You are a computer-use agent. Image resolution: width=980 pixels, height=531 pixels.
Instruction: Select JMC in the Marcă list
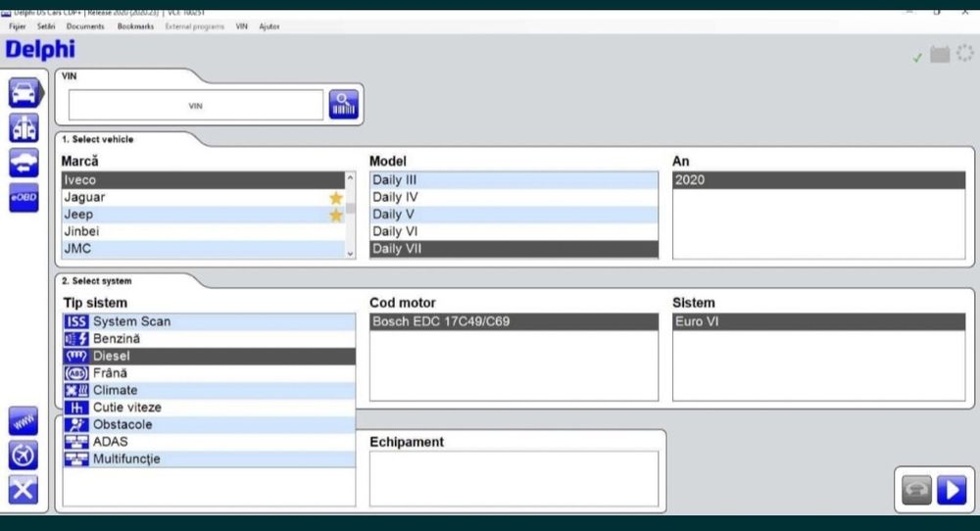point(203,249)
